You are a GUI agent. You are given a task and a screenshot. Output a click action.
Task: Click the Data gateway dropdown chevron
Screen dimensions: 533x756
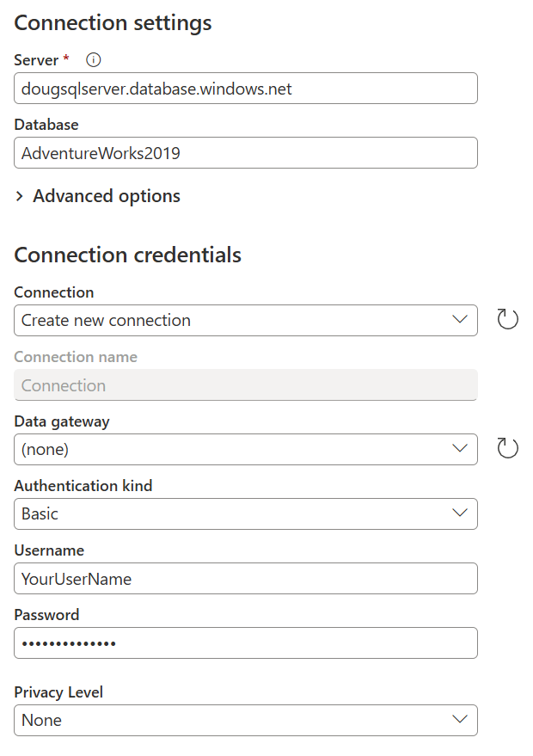click(x=458, y=449)
